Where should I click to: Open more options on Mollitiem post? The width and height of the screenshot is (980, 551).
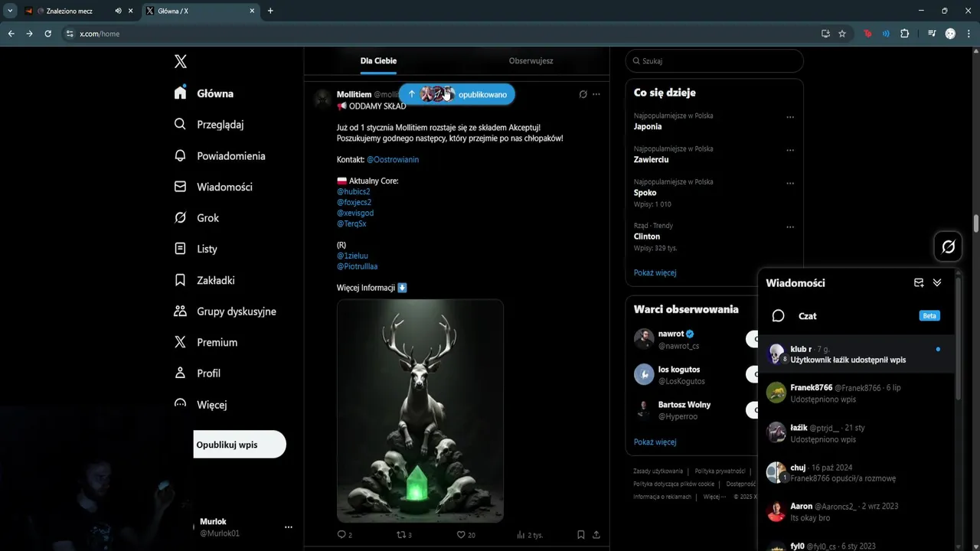click(x=596, y=94)
